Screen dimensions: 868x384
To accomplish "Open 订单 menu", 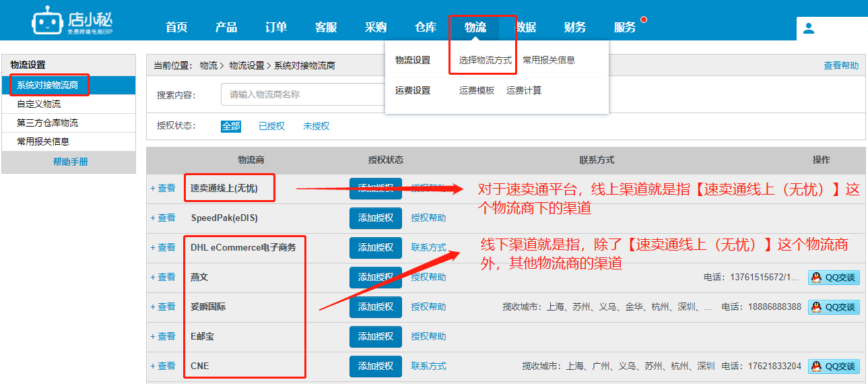I will coord(276,27).
